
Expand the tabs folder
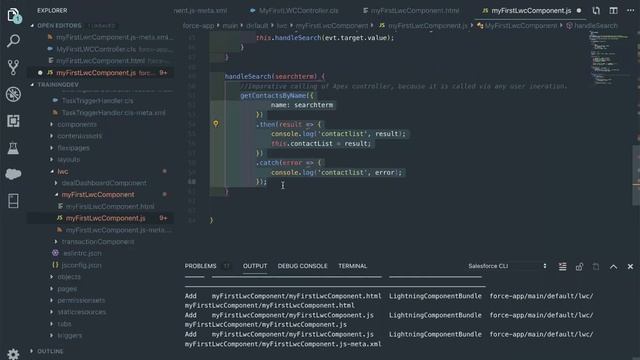64,324
